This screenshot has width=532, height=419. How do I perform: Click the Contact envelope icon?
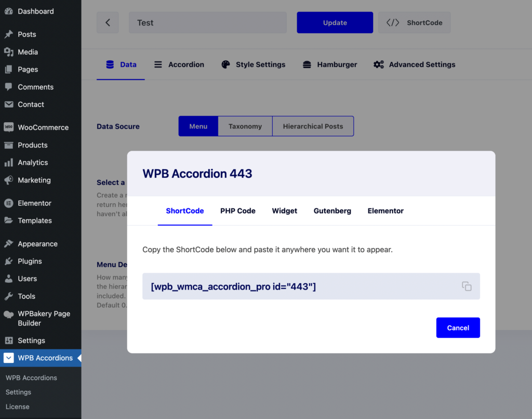[9, 104]
